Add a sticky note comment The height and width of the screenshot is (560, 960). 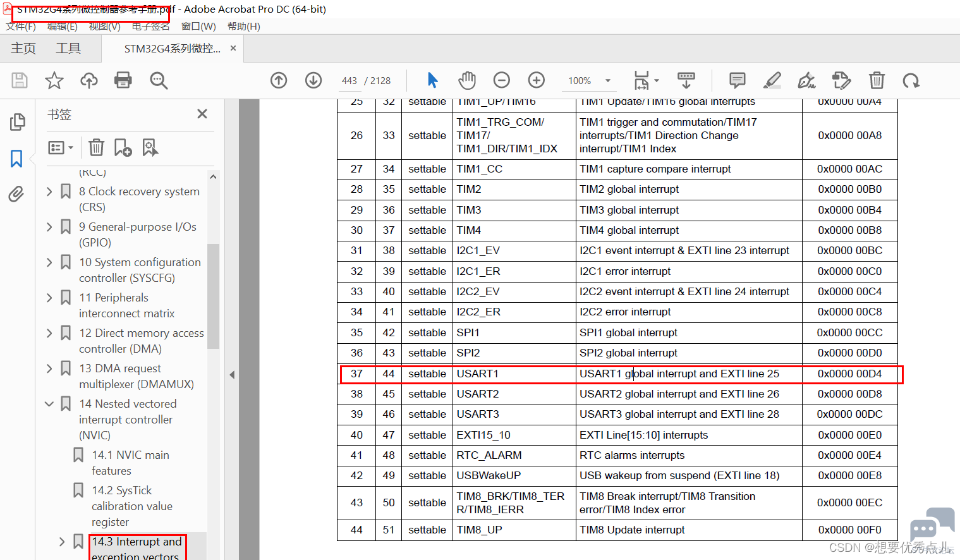(x=737, y=80)
